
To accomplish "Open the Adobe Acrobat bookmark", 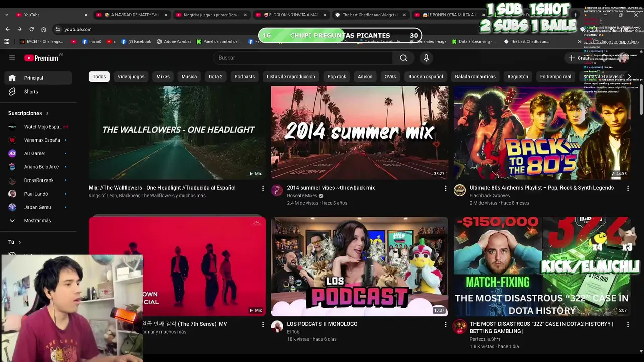I will coord(174,42).
